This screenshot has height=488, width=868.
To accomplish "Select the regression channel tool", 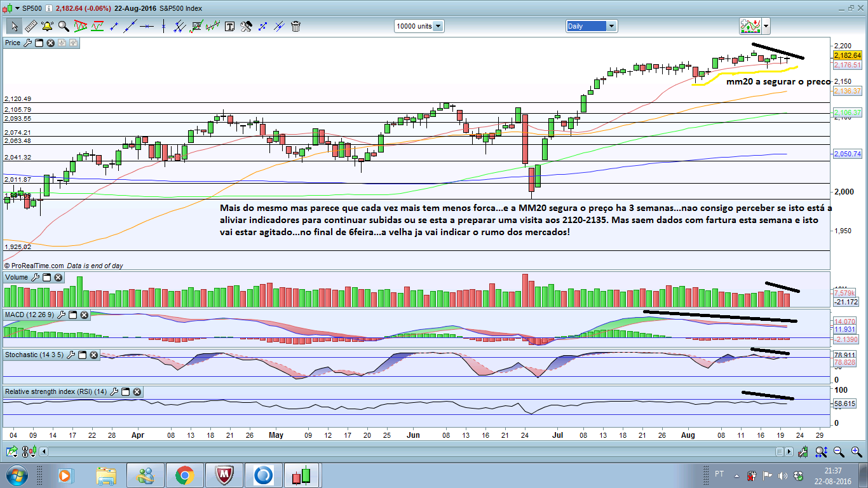I will coord(213,26).
